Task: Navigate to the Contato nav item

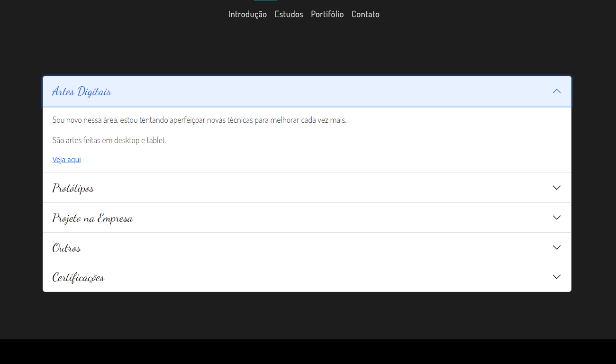Action: (x=365, y=14)
